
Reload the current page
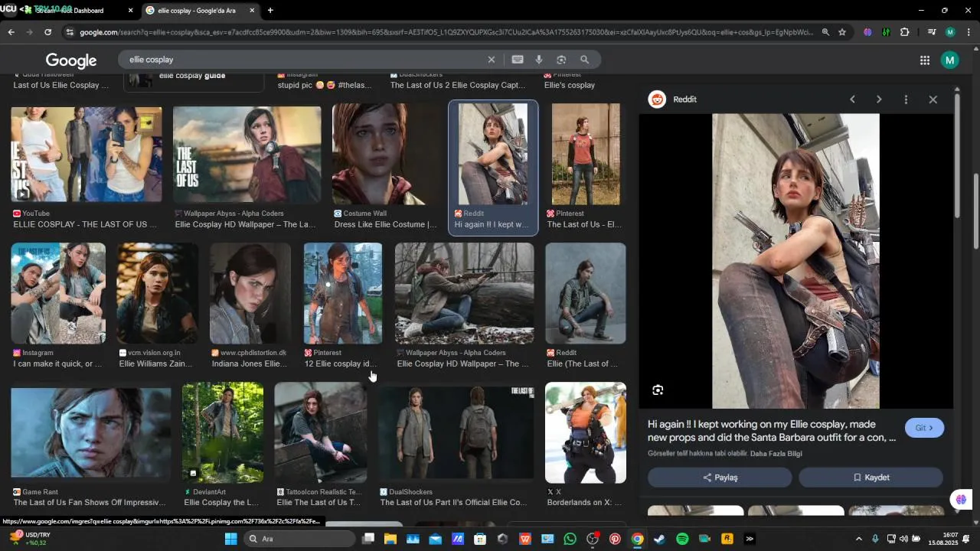pos(47,32)
